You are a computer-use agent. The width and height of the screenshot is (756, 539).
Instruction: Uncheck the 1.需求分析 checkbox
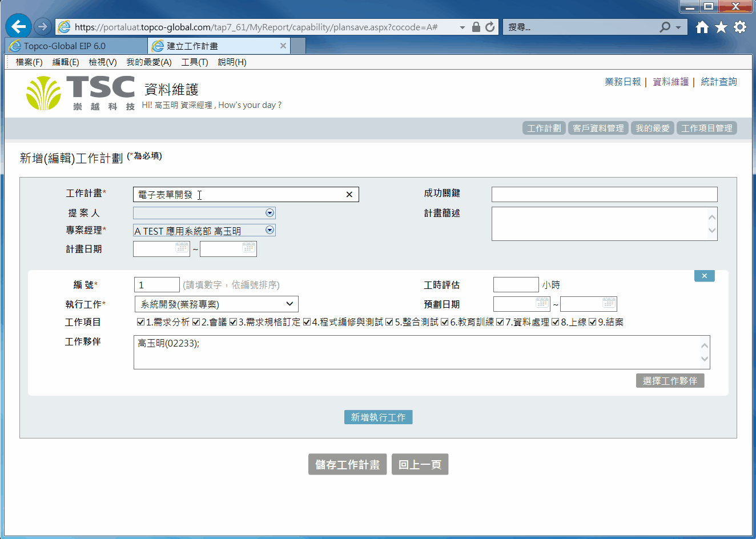(x=140, y=322)
